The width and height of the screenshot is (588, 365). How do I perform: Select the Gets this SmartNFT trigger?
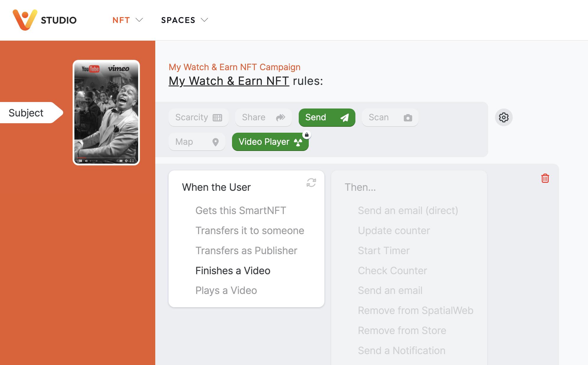[x=241, y=211]
